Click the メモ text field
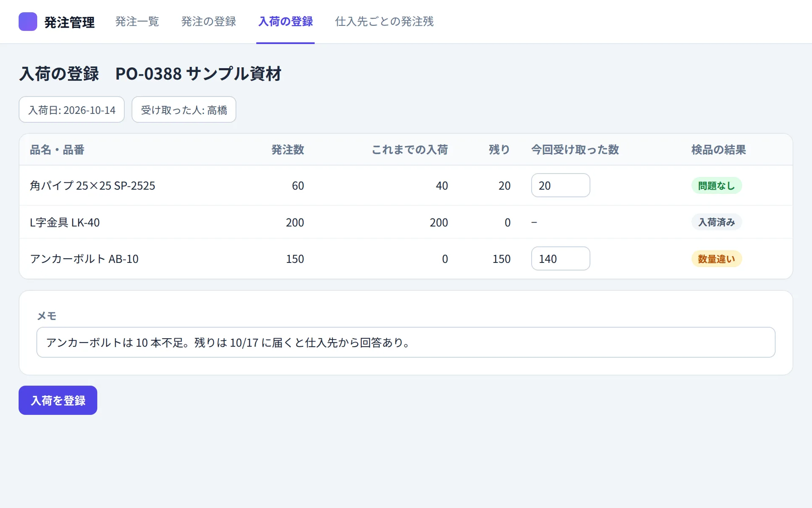 [406, 342]
